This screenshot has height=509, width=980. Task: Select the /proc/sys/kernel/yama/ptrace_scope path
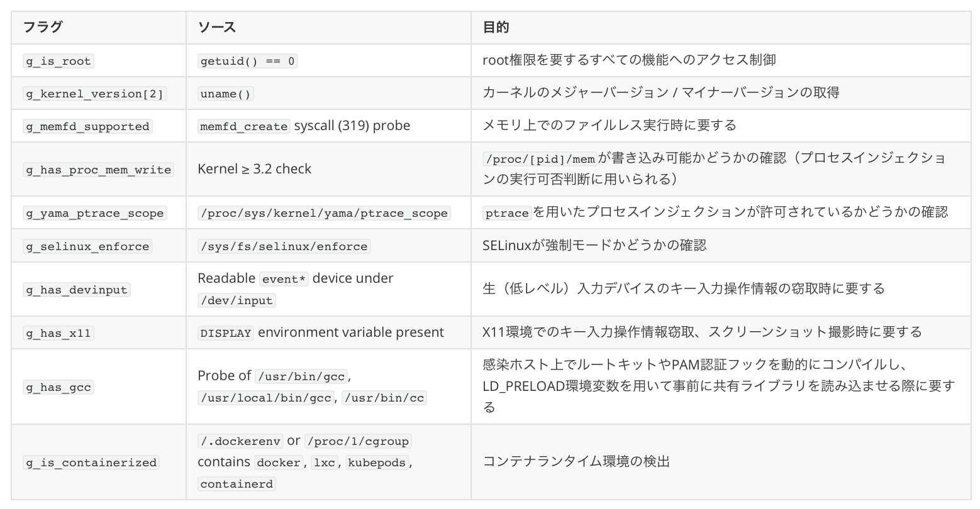(324, 213)
